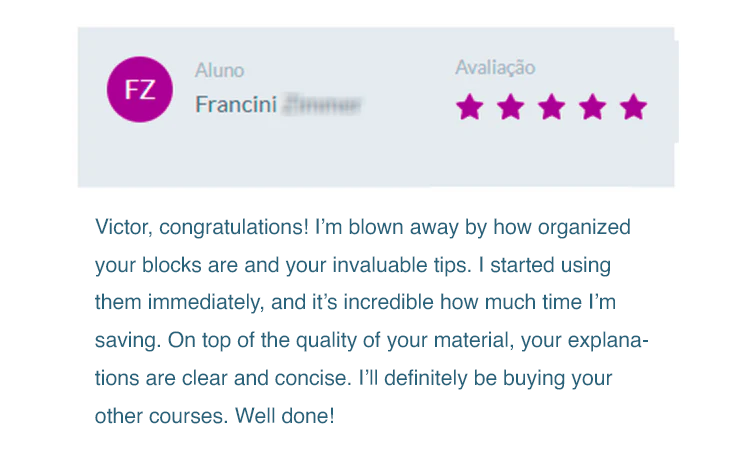Click the blurred surname after Francini
750x457 pixels.
321,104
